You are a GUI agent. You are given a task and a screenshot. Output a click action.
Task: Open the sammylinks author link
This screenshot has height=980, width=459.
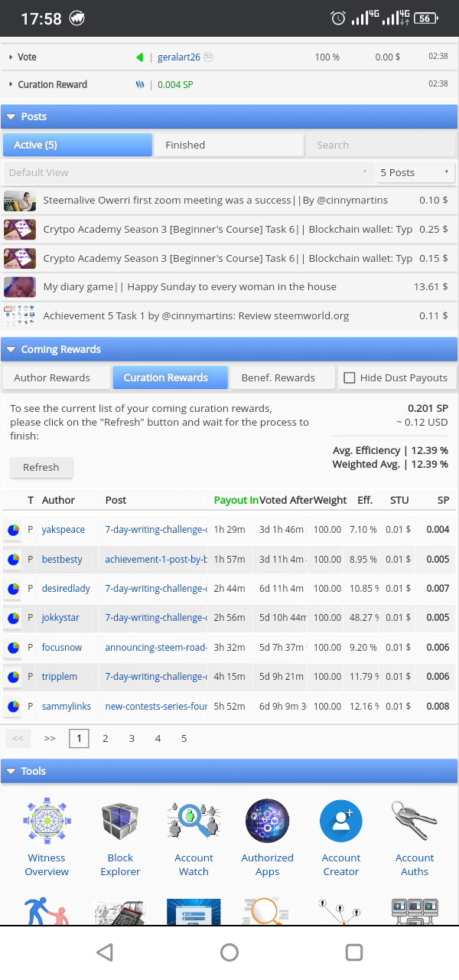(x=67, y=707)
